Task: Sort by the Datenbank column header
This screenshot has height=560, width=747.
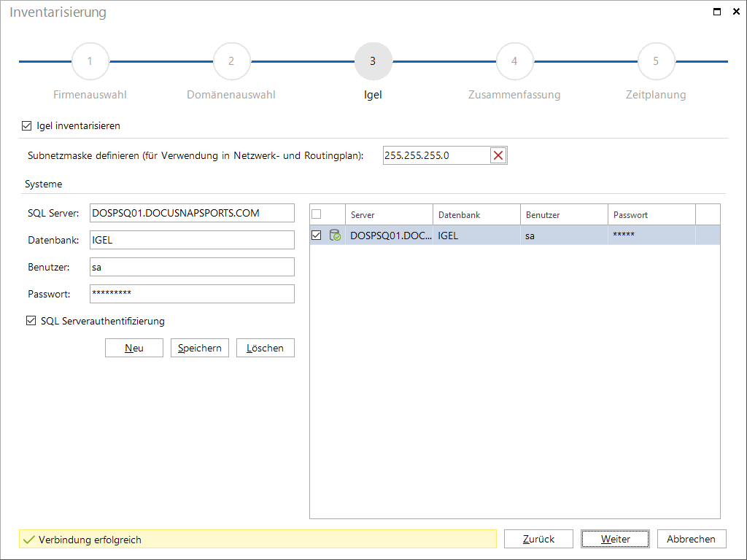Action: point(476,215)
